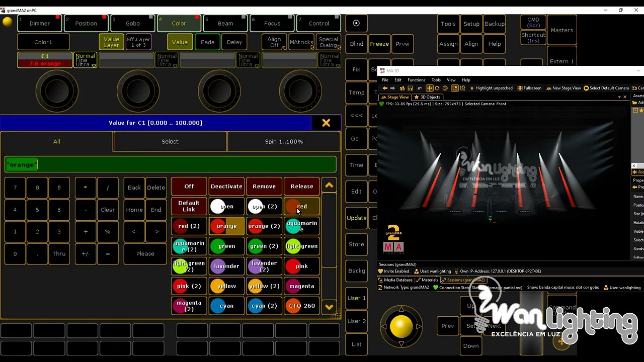Click the Setup button
The image size is (644, 362).
(471, 24)
